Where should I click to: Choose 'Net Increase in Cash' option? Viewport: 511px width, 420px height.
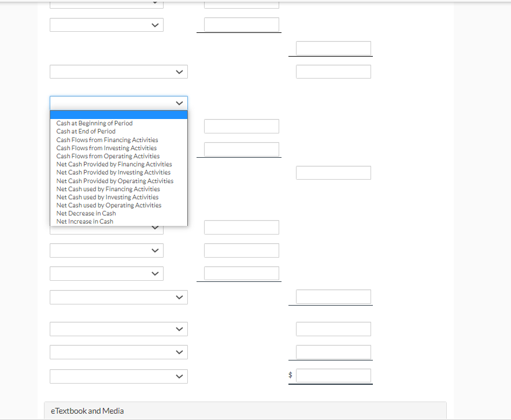click(119, 221)
